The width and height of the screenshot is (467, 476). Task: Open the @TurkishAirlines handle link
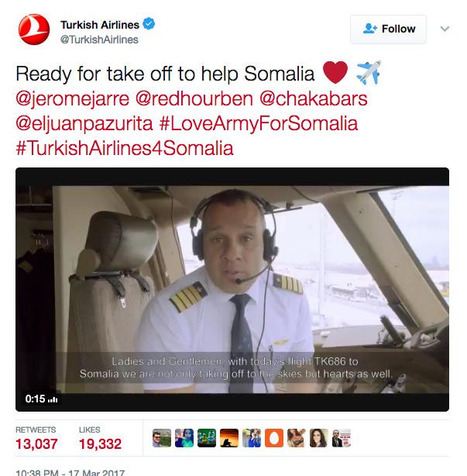tap(99, 40)
